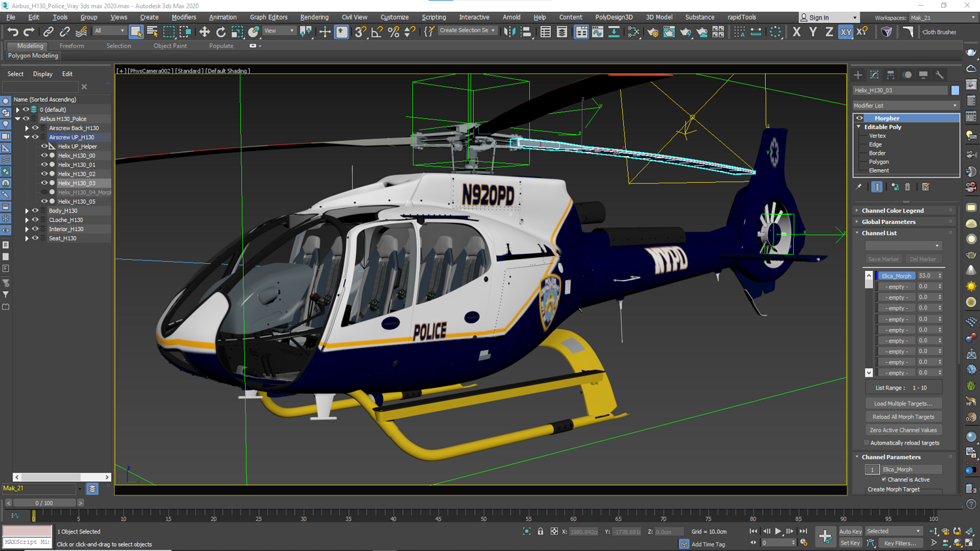
Task: Click the Play Animation button
Action: pos(778,531)
